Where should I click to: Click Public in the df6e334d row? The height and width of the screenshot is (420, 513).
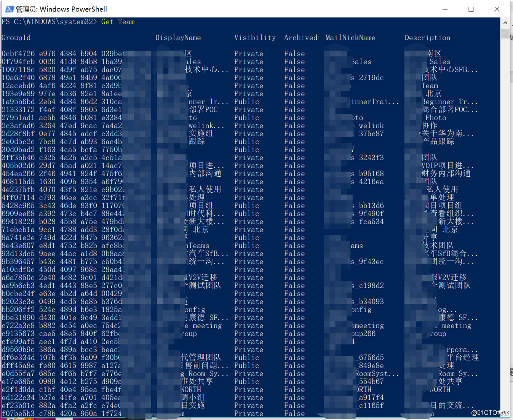click(246, 358)
